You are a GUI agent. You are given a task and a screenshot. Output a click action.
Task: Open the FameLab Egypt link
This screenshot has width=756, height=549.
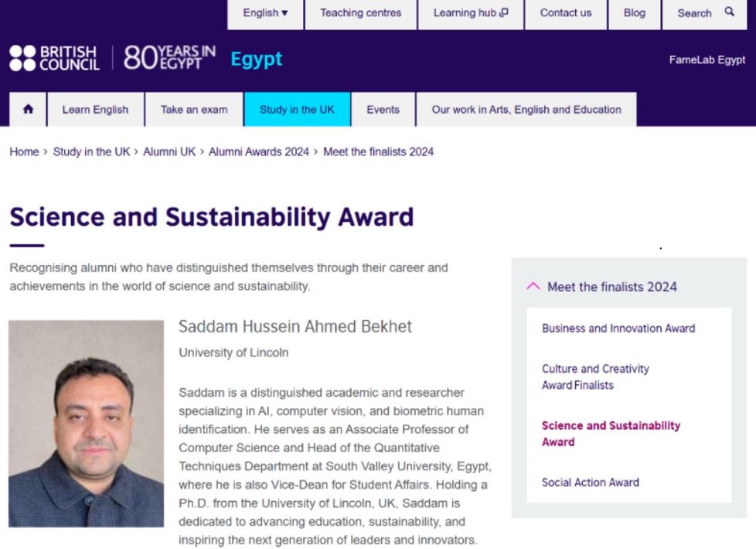coord(707,60)
